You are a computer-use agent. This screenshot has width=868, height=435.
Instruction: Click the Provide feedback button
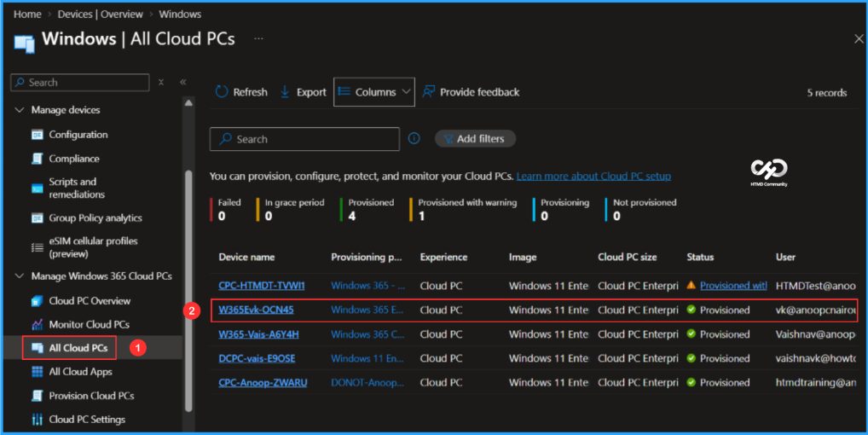coord(471,92)
